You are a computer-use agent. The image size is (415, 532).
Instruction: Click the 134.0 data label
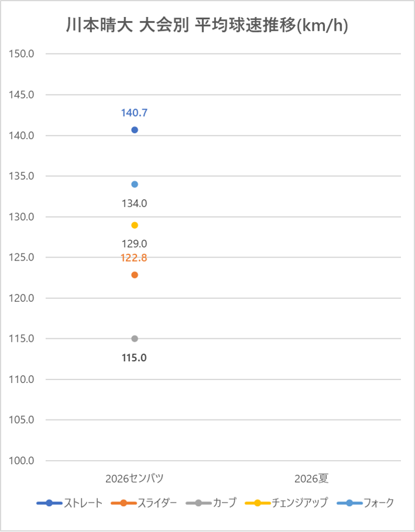click(134, 203)
